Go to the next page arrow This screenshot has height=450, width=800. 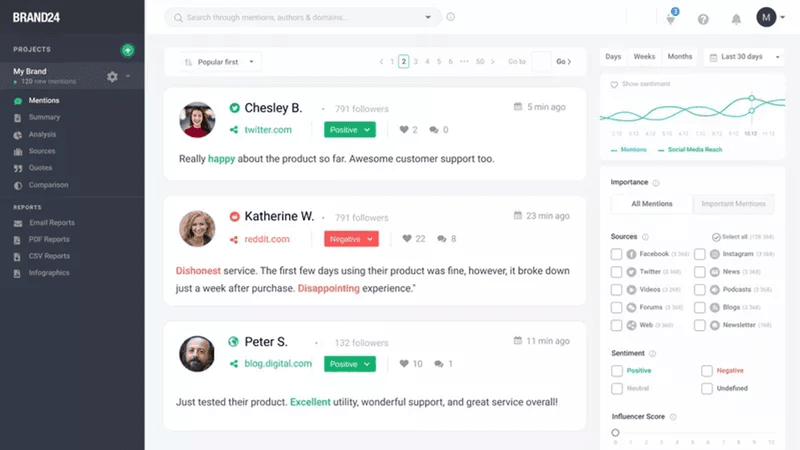point(492,62)
